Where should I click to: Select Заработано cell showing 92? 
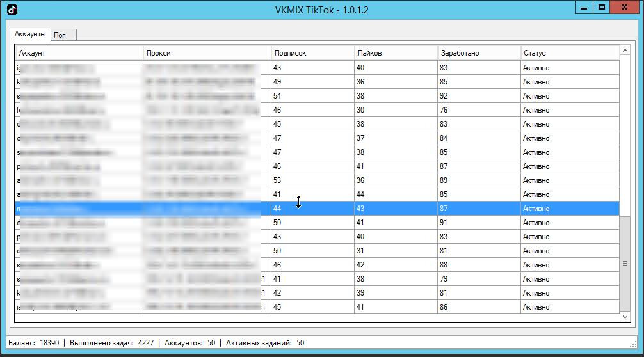click(479, 96)
